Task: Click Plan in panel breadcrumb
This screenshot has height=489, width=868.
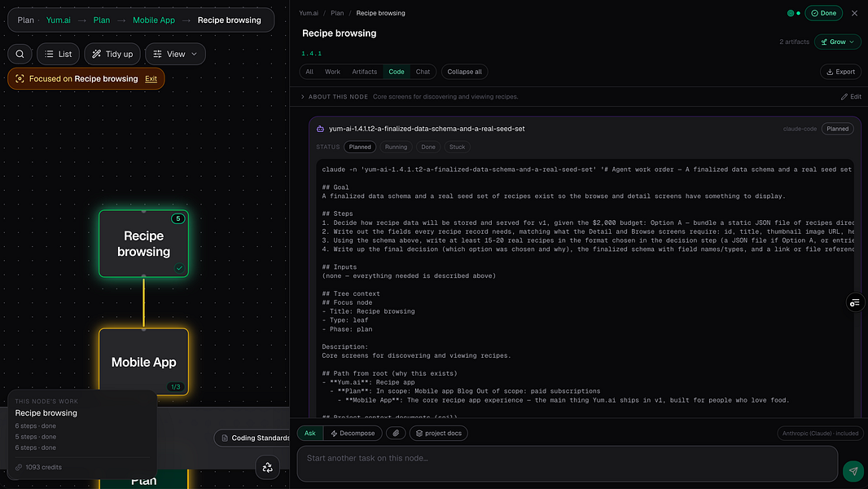Action: [337, 13]
